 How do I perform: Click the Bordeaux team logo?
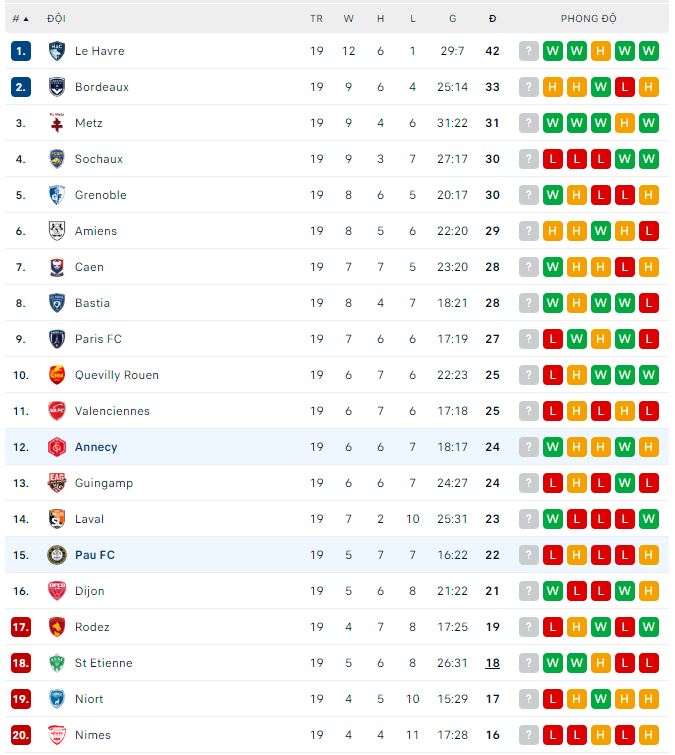click(x=57, y=87)
